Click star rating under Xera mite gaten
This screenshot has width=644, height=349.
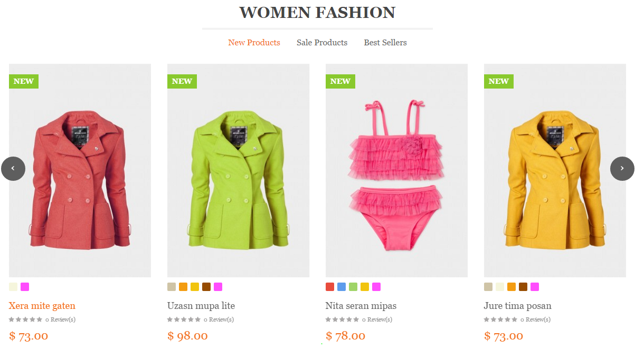click(x=25, y=319)
